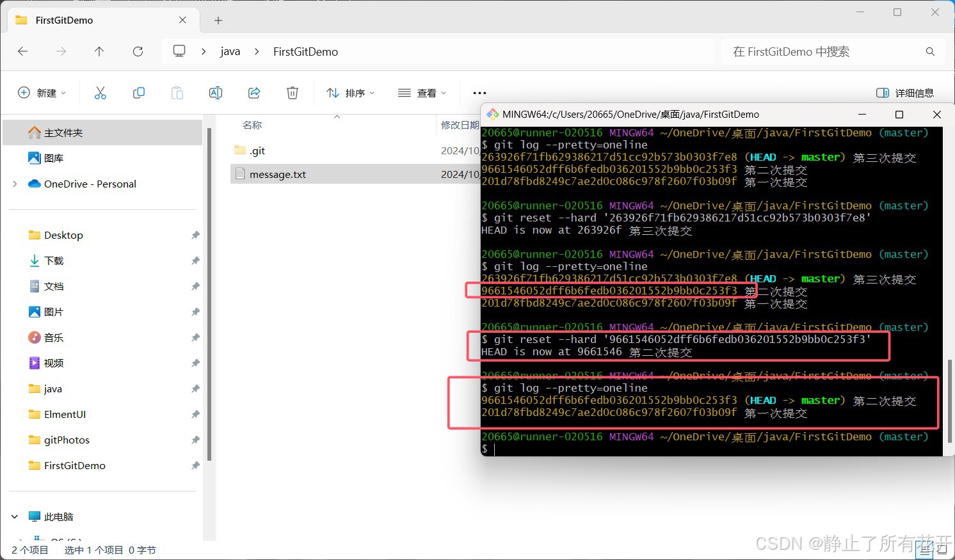The image size is (955, 560).
Task: Open Desktop in the sidebar
Action: tap(103, 235)
